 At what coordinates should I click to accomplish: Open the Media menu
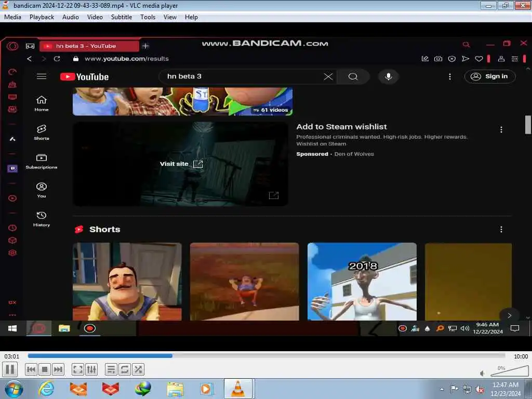click(x=12, y=17)
